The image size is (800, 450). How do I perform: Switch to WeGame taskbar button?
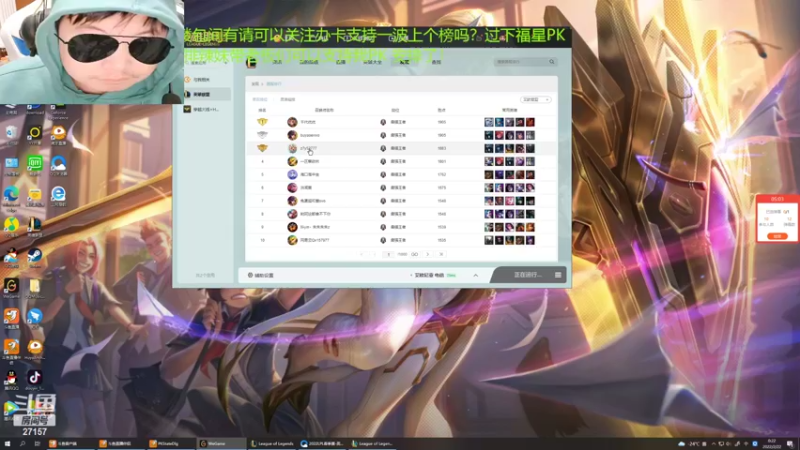coord(221,444)
